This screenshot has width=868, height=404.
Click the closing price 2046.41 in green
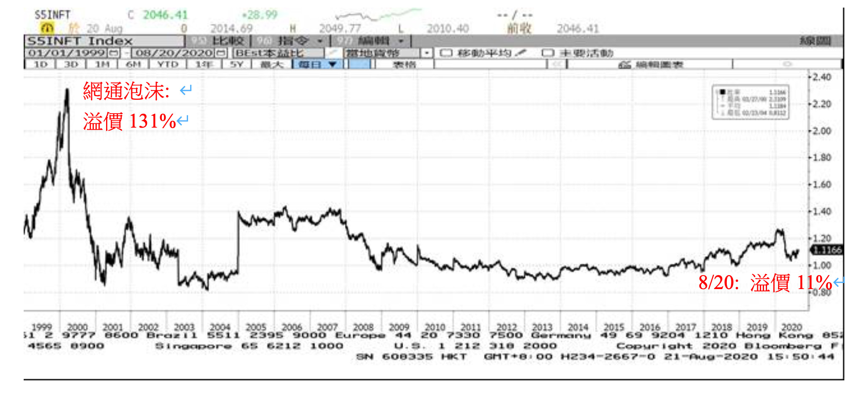(x=165, y=15)
